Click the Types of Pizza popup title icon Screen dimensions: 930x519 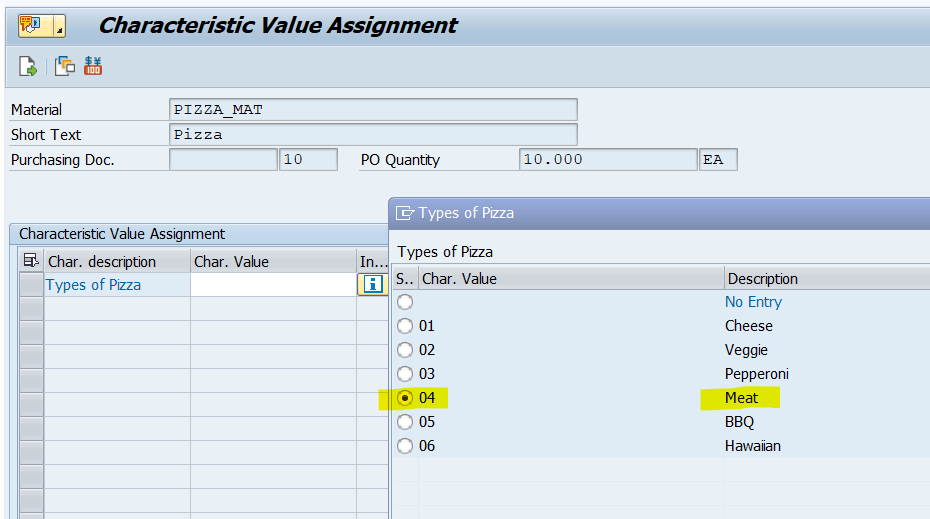point(405,213)
